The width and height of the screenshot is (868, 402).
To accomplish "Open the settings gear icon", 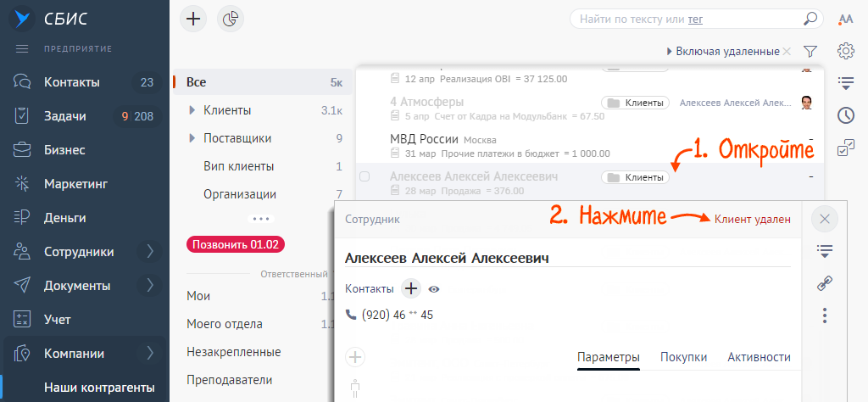I will [845, 51].
